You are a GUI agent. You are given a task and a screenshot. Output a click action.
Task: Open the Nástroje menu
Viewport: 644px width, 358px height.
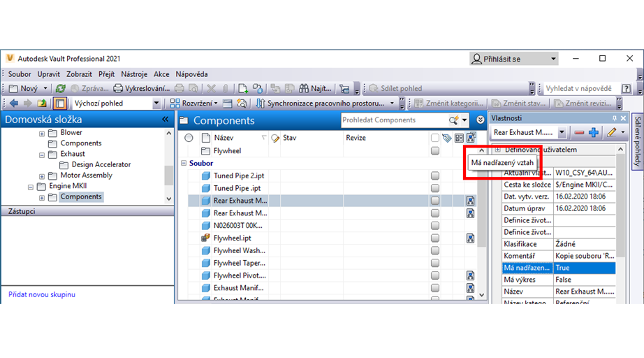coord(134,74)
